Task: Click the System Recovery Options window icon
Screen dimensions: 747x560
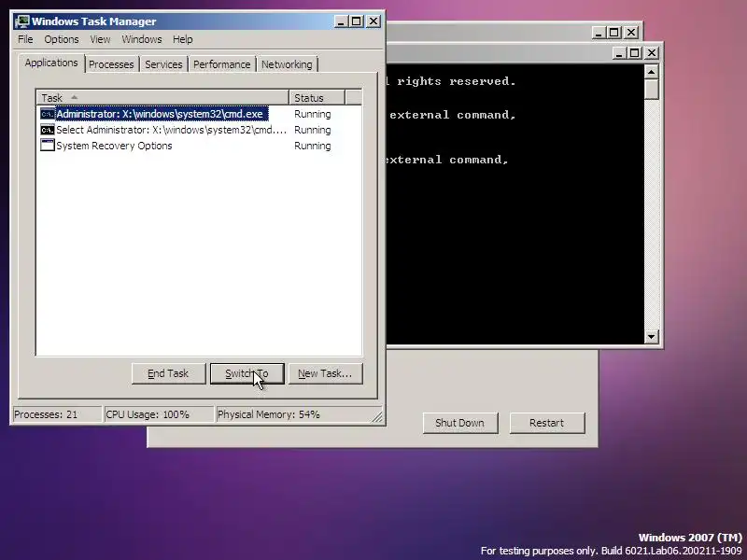Action: [x=48, y=146]
